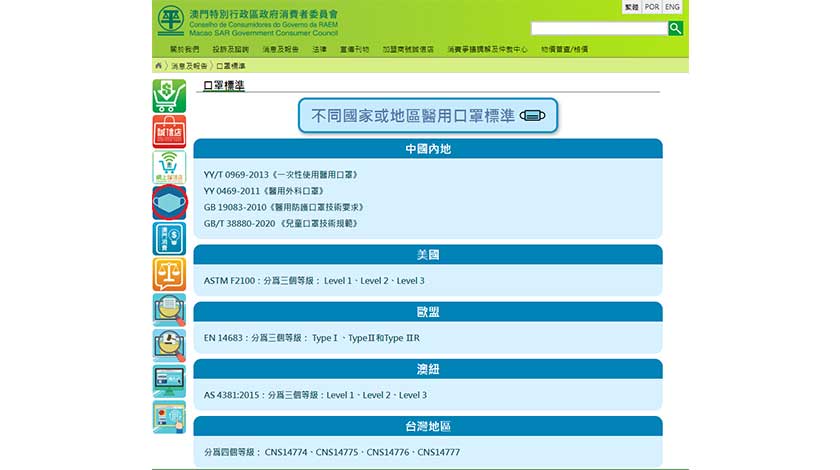
Task: Open the blue 澳門消費 icon
Action: coord(169,238)
